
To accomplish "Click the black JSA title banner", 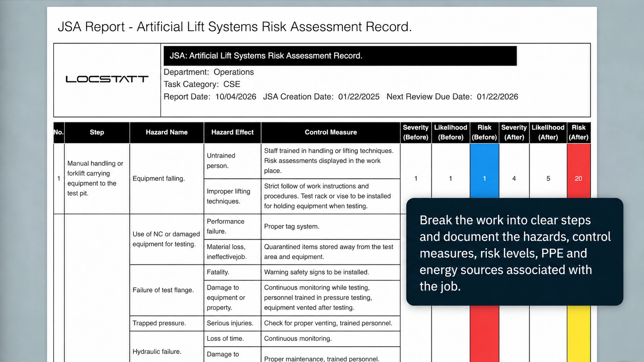I will tap(340, 56).
